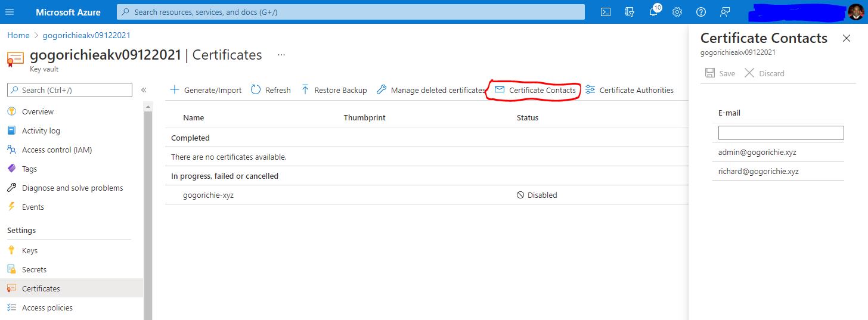The width and height of the screenshot is (868, 320).
Task: Click the Completed section heading
Action: [x=190, y=138]
